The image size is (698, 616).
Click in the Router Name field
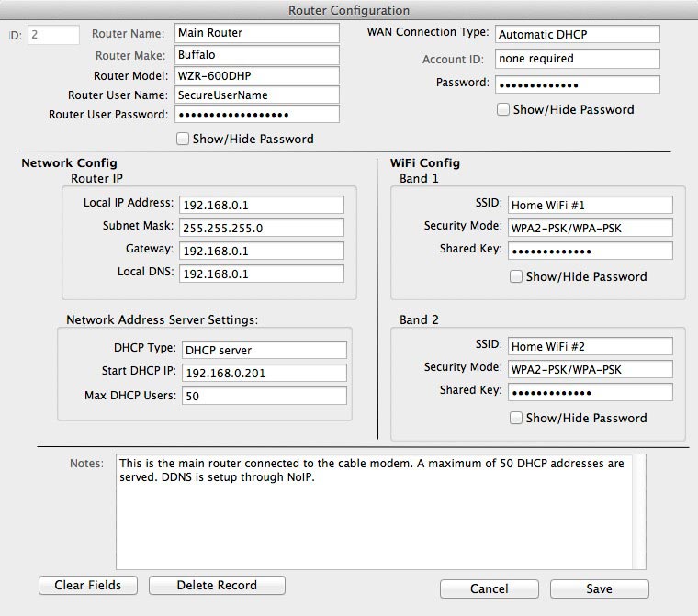pos(256,34)
